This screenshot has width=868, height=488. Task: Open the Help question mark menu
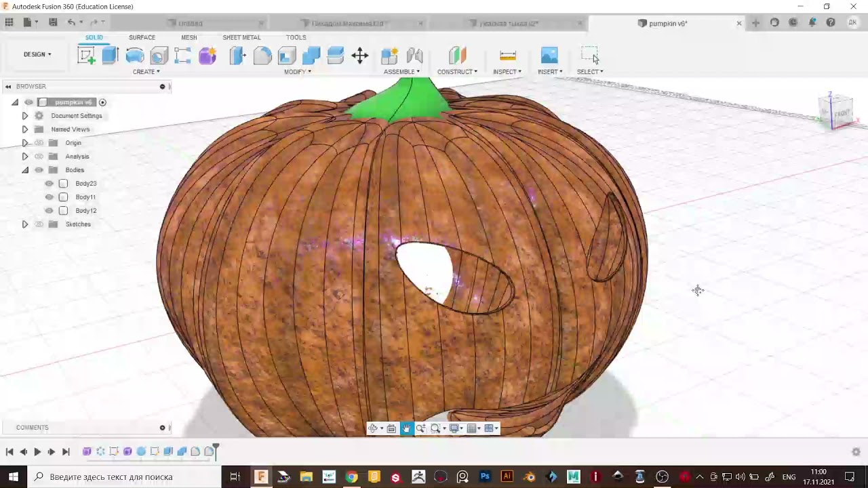tap(831, 23)
